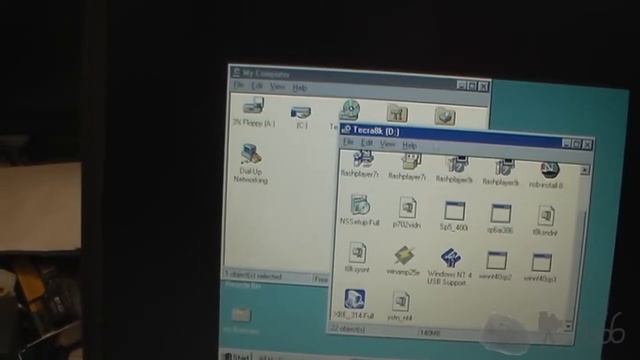Open View menu in My Computer window
Screen dimensions: 640x360
277,87
